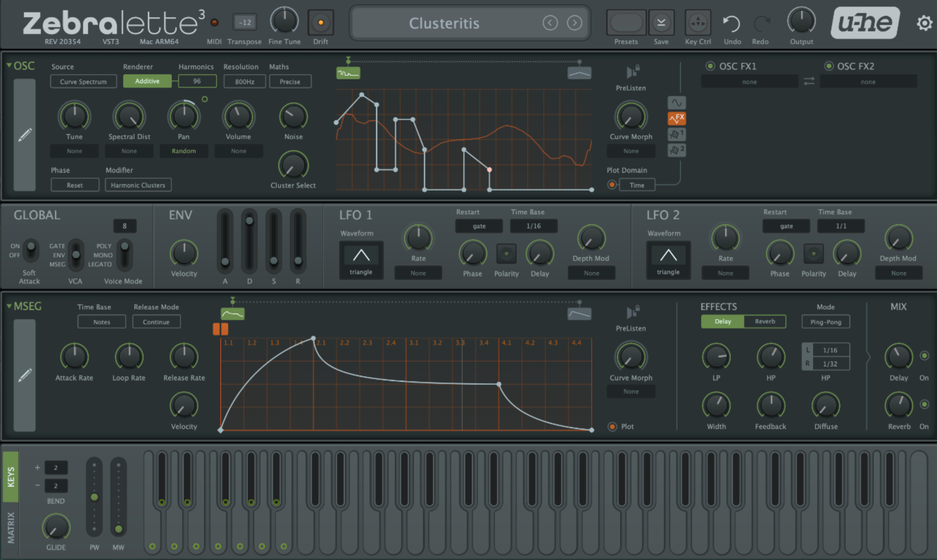Click the OSC pencil edit icon
The height and width of the screenshot is (560, 937).
tap(25, 135)
